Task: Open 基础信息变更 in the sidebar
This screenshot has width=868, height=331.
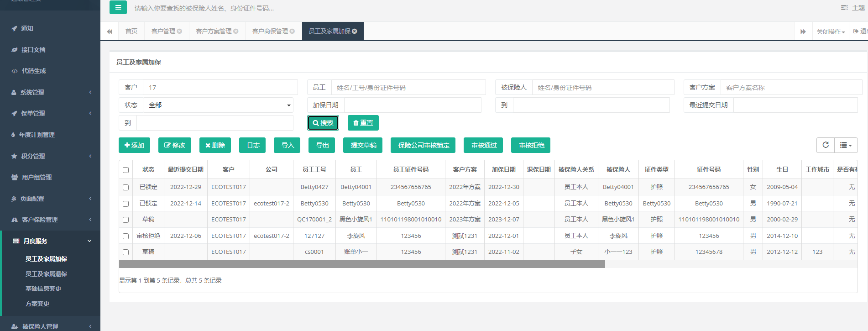Action: tap(43, 289)
